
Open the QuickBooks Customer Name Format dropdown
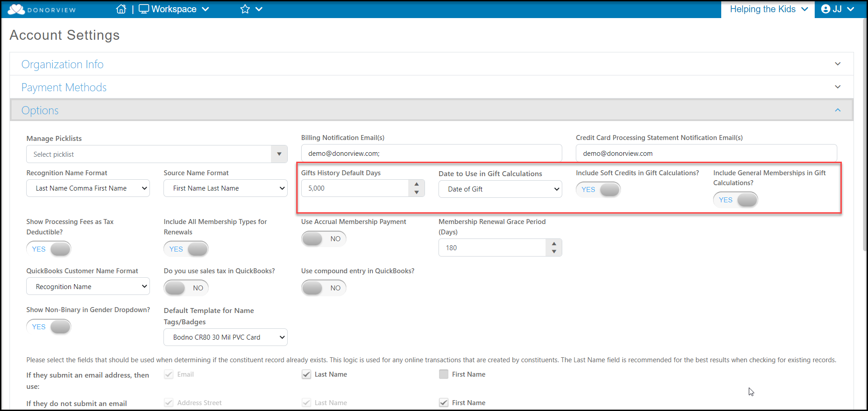coord(88,286)
